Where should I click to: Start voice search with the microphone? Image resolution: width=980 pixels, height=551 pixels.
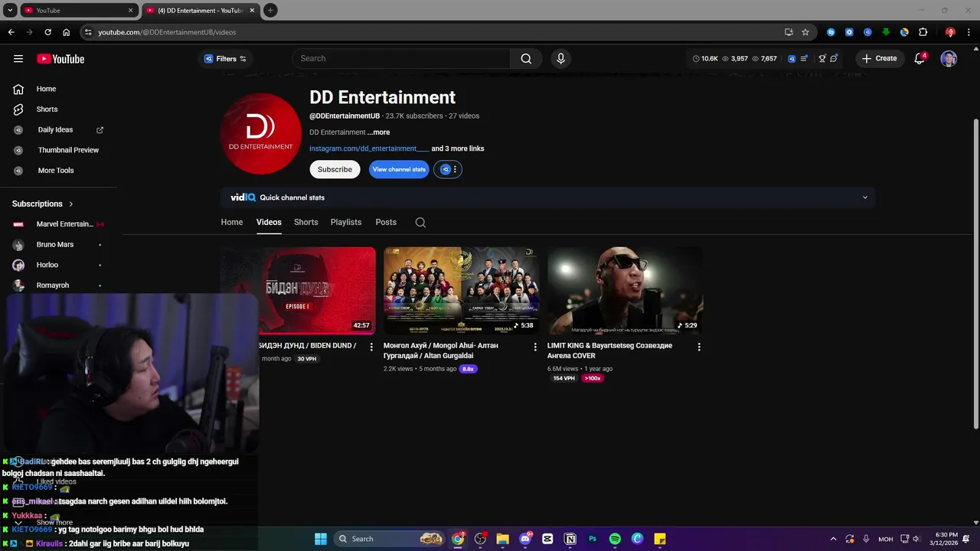coord(560,59)
